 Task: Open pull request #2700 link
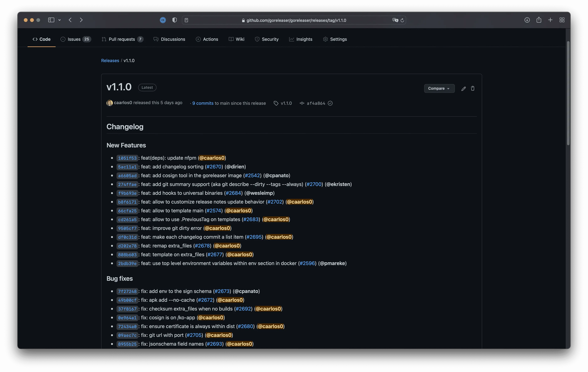[x=314, y=184]
